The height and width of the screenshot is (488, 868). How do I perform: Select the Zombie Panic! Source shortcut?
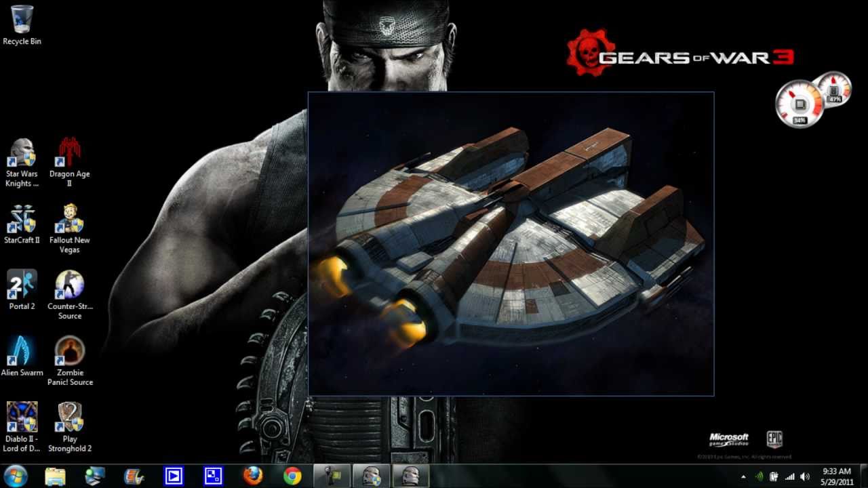[x=69, y=362]
